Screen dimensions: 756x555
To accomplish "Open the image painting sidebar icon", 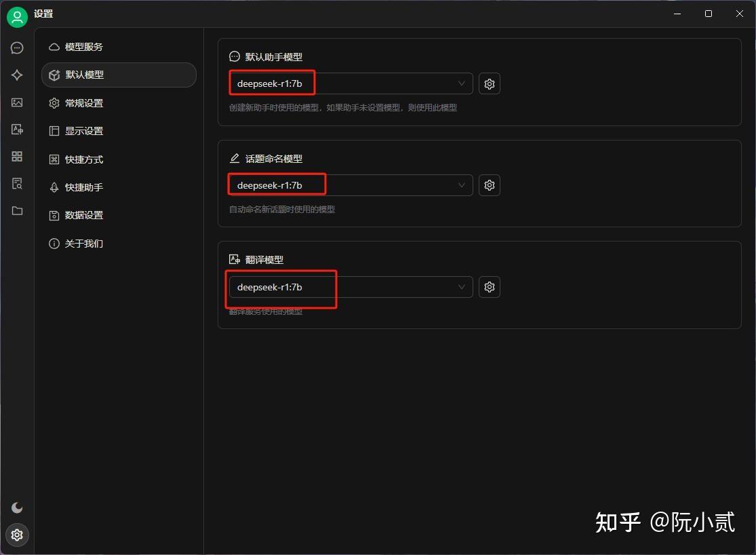I will click(x=17, y=102).
